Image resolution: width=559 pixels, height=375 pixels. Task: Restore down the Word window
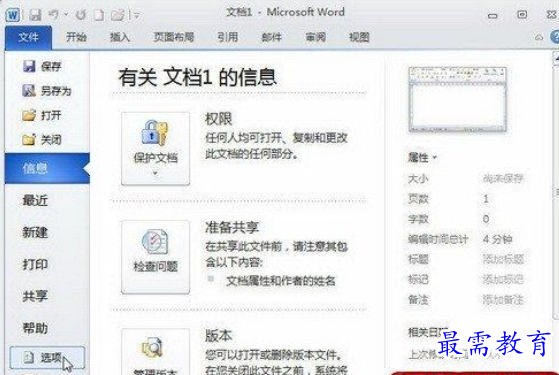click(x=522, y=15)
